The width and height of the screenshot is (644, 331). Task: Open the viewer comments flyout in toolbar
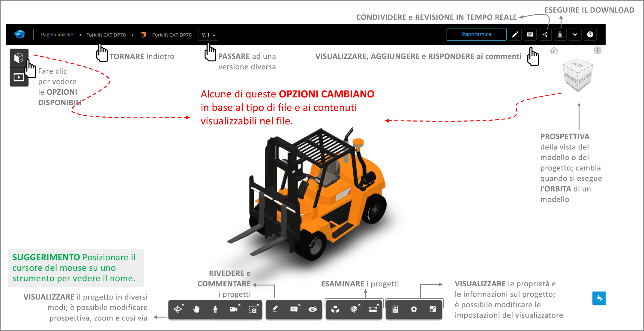[x=294, y=309]
